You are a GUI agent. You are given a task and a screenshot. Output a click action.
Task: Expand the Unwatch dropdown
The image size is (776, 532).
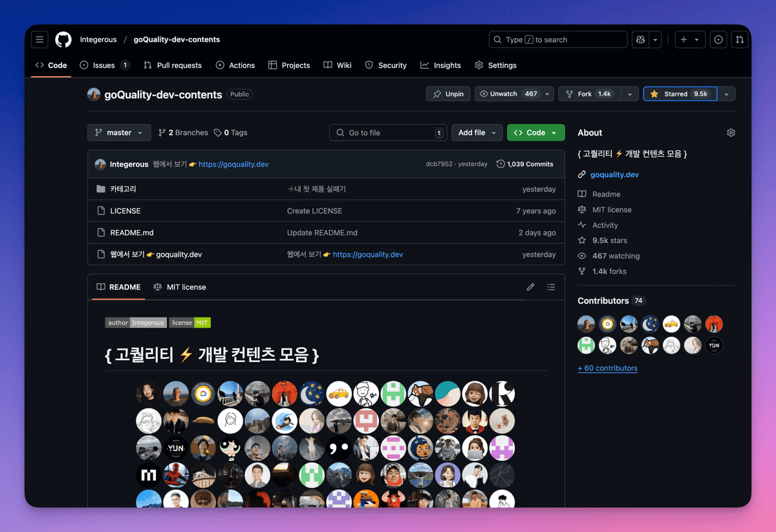click(514, 94)
